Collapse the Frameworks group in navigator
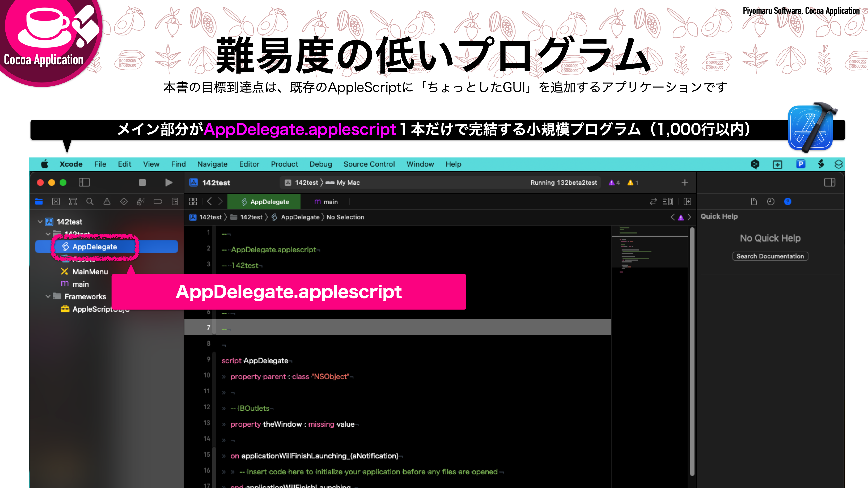The image size is (868, 488). point(47,296)
